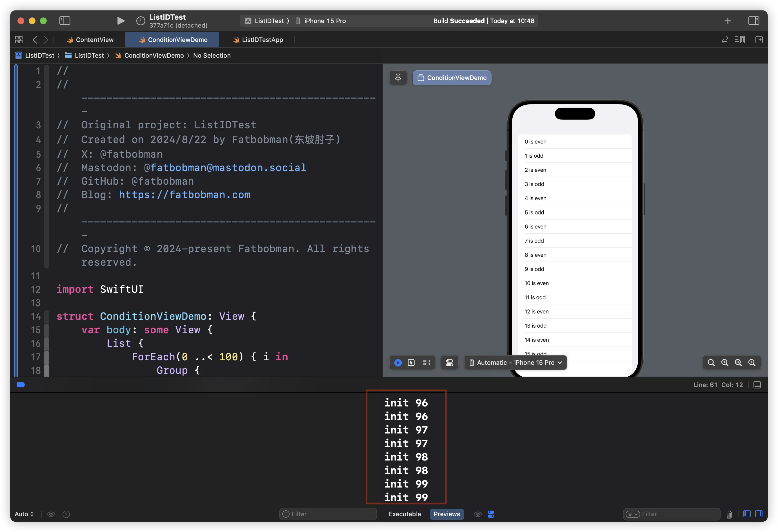Choose iPhone 15 Pro run destination
778x532 pixels.
(x=321, y=21)
